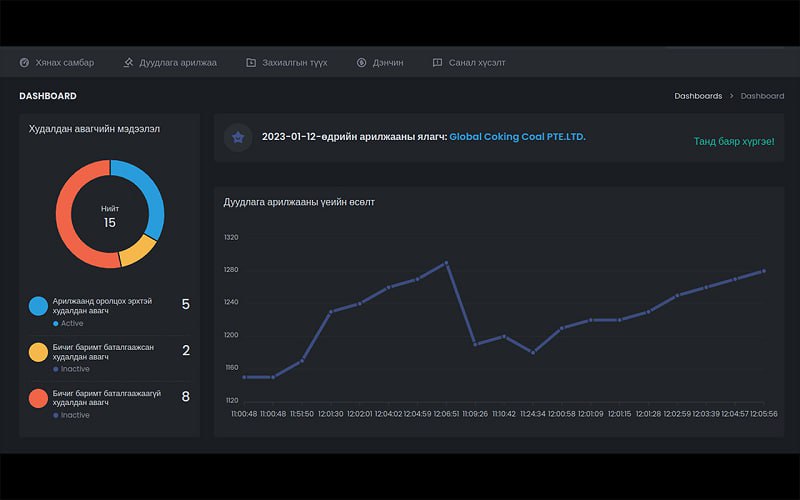
Task: Open the Санал хүсэлт menu item
Action: pos(469,63)
